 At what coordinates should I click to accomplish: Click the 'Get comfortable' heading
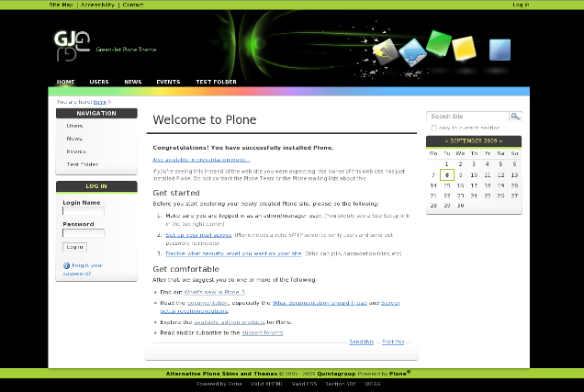tap(185, 269)
